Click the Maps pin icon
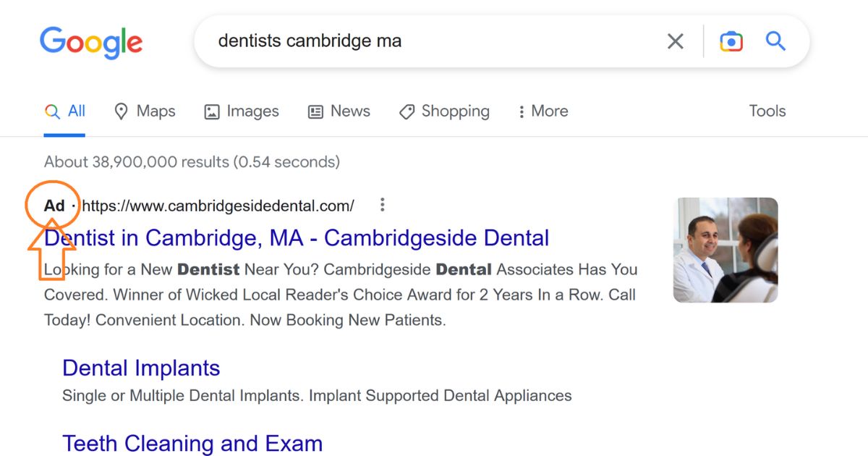 coord(122,111)
